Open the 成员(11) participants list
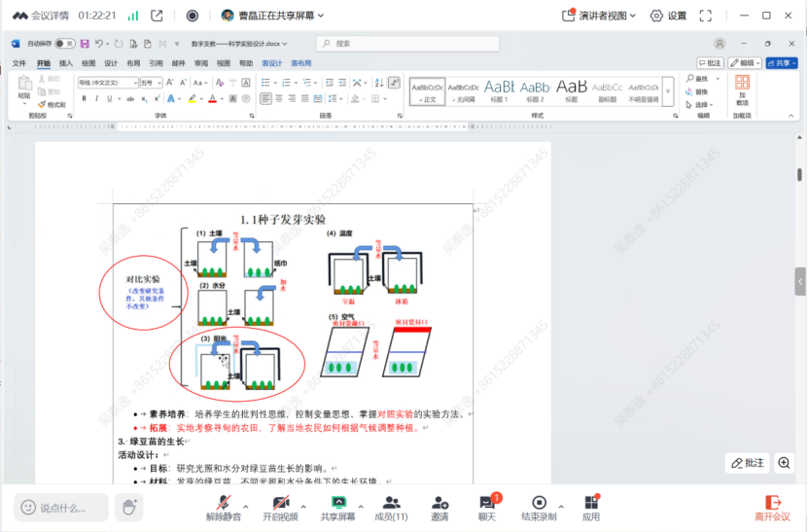 coord(391,504)
